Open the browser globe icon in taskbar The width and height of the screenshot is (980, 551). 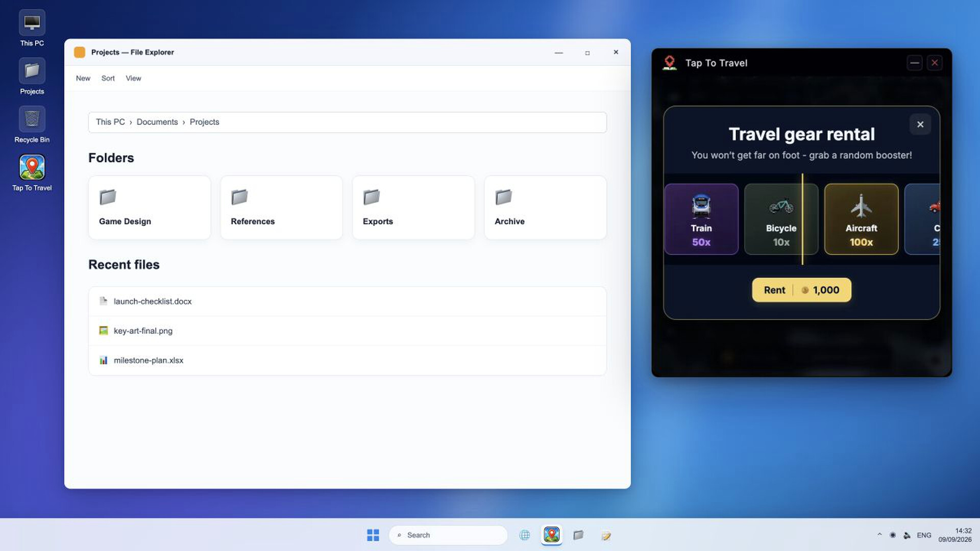pos(525,535)
